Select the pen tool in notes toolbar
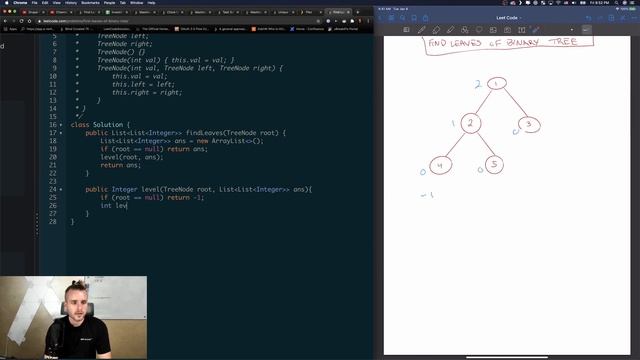Viewport: 640px width, 360px height. point(421,30)
